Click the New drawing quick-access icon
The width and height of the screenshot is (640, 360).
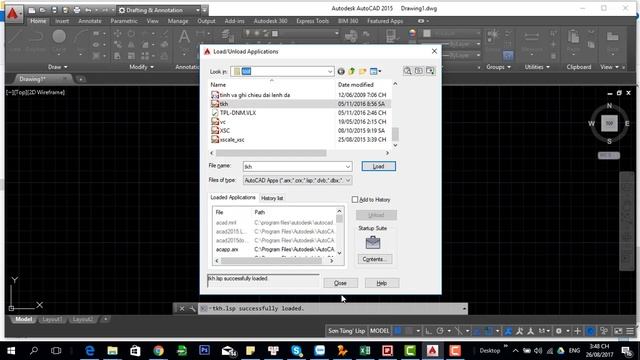click(x=32, y=10)
